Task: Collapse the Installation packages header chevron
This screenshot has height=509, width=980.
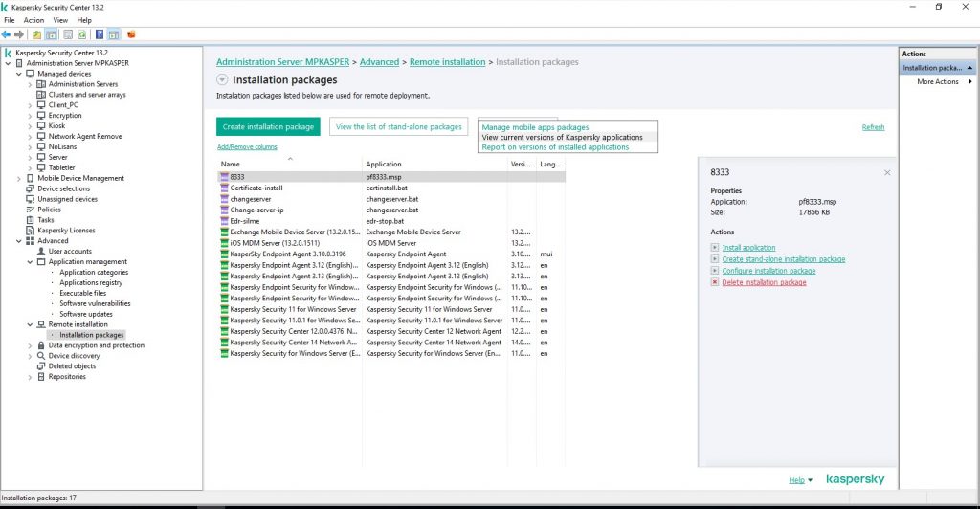Action: pyautogui.click(x=222, y=80)
